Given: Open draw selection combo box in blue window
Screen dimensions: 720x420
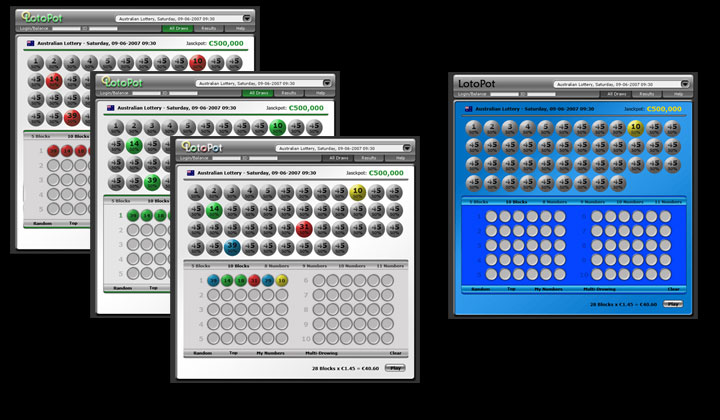Looking at the screenshot, I should tap(621, 84).
